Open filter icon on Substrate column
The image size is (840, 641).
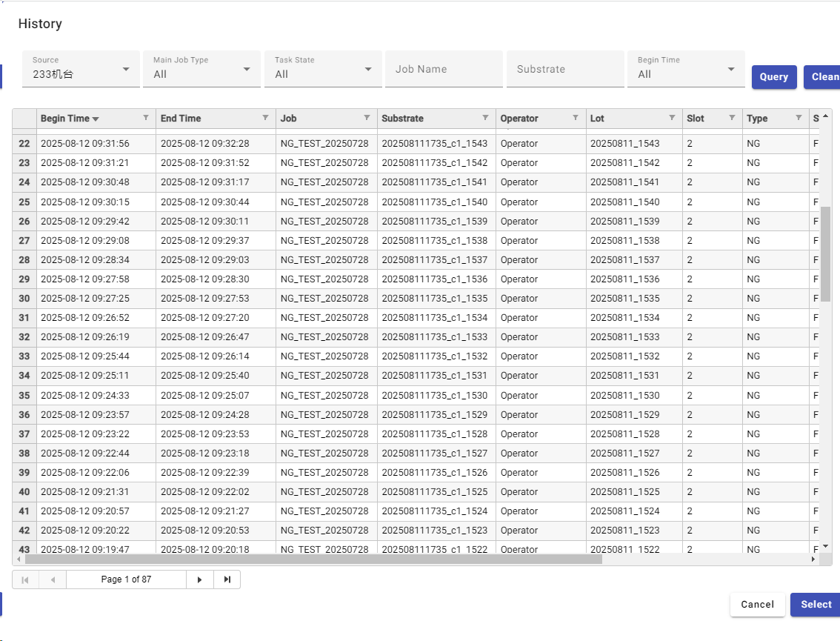[485, 118]
